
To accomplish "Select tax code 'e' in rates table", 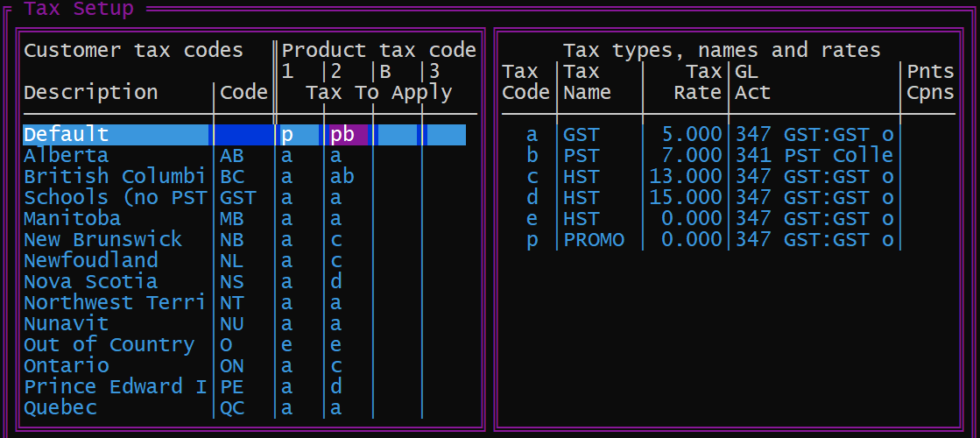I will tap(532, 219).
